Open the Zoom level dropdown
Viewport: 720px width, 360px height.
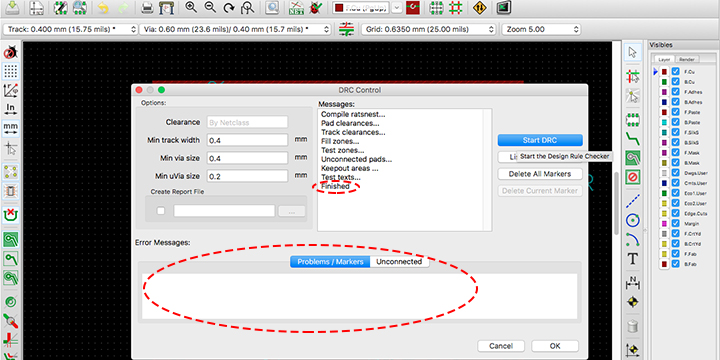pos(541,29)
